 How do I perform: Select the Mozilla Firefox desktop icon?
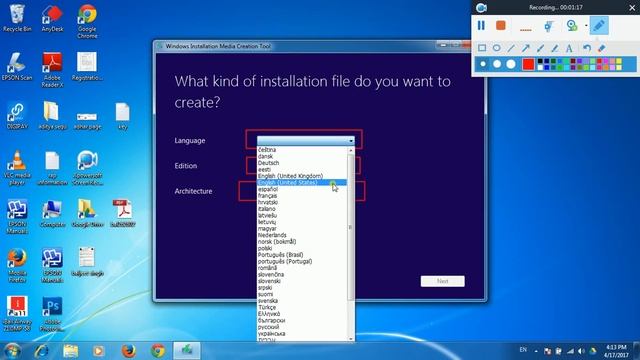pos(17,266)
